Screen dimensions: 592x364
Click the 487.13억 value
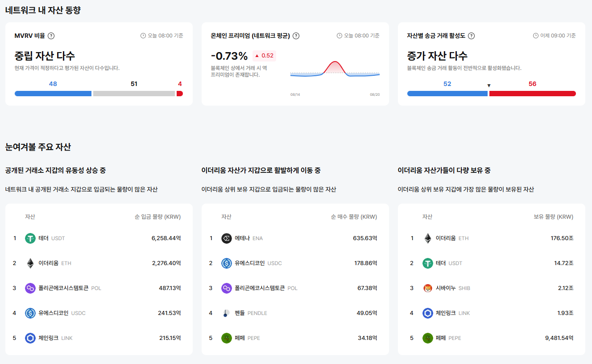point(170,288)
